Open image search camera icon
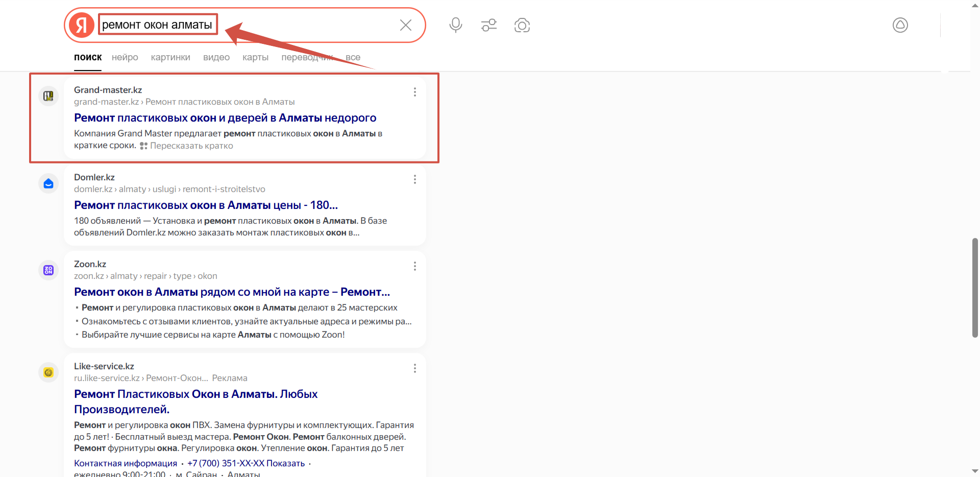 522,25
